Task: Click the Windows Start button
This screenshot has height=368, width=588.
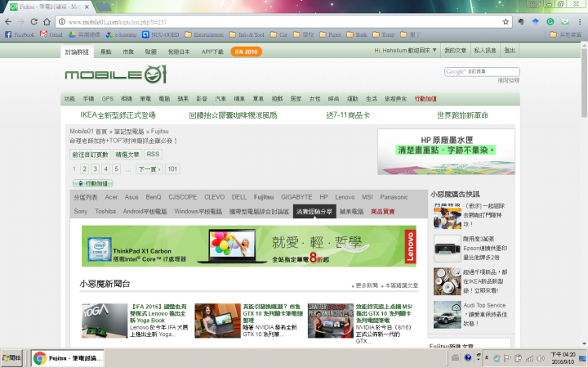Action: (11, 358)
